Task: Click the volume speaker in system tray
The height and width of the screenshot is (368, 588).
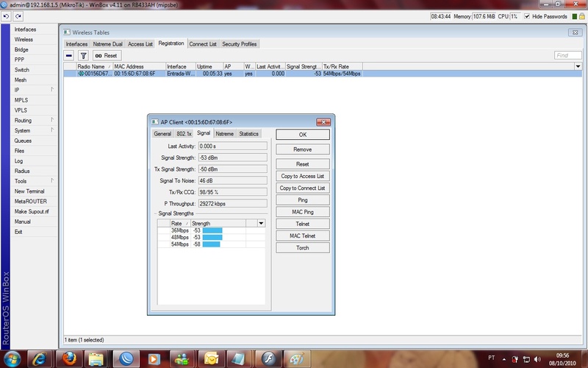Action: (x=537, y=359)
